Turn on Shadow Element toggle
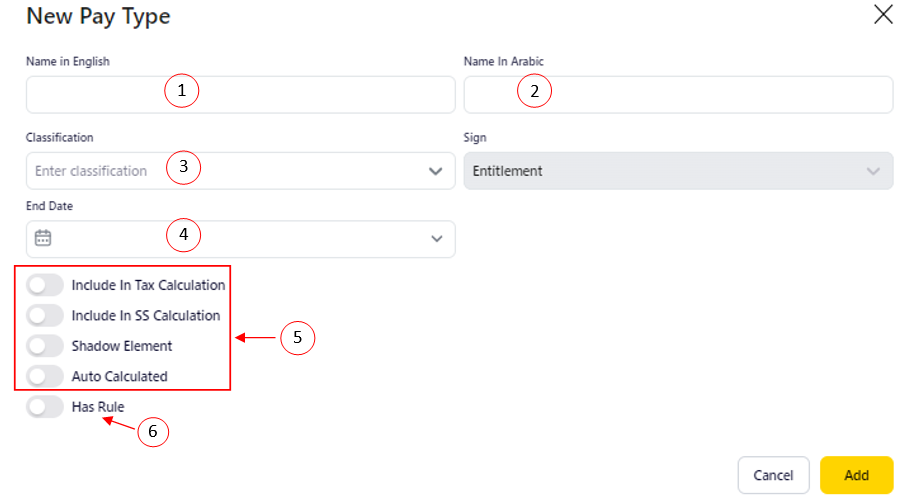This screenshot has width=920, height=502. [46, 346]
